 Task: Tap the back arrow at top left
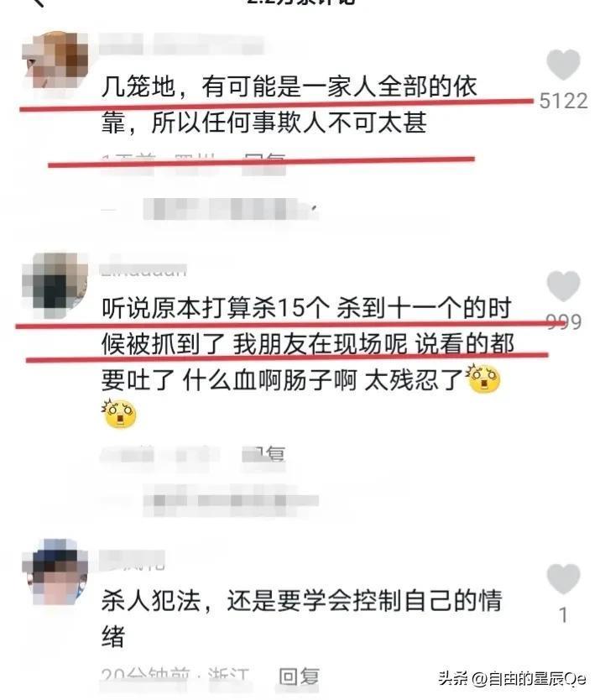39,3
